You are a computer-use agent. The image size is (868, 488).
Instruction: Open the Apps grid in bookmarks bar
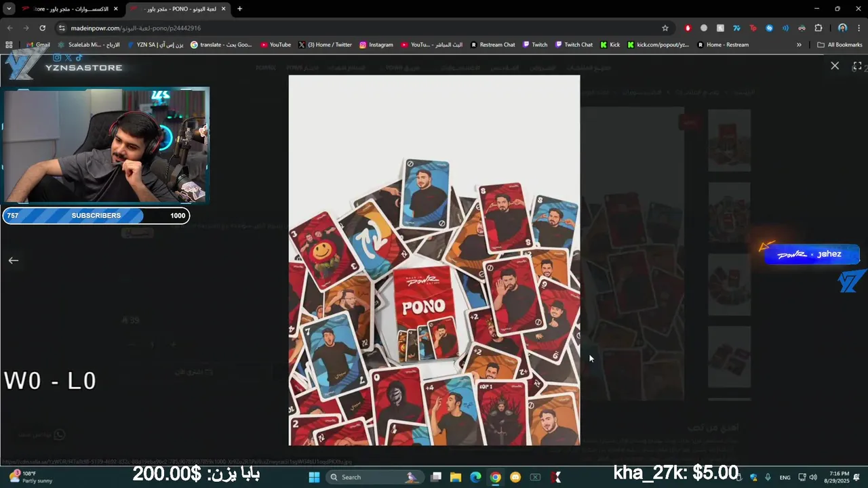[x=9, y=45]
